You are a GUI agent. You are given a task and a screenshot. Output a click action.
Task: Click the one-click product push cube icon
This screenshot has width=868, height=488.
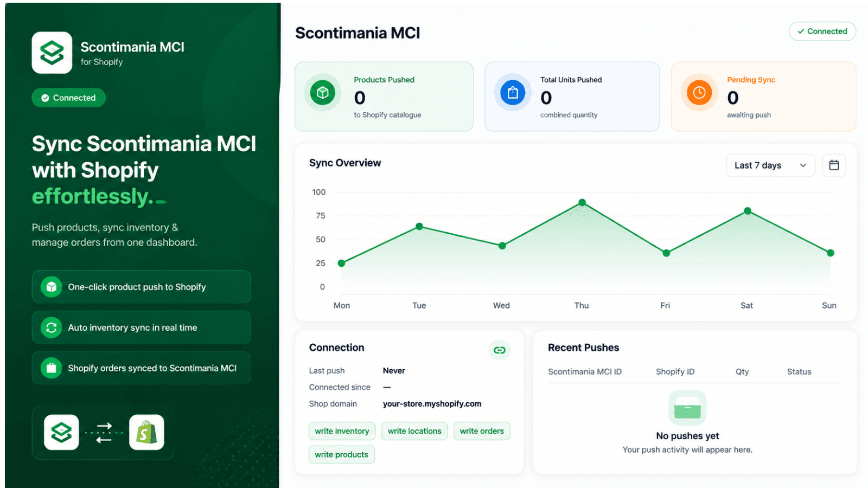(52, 287)
